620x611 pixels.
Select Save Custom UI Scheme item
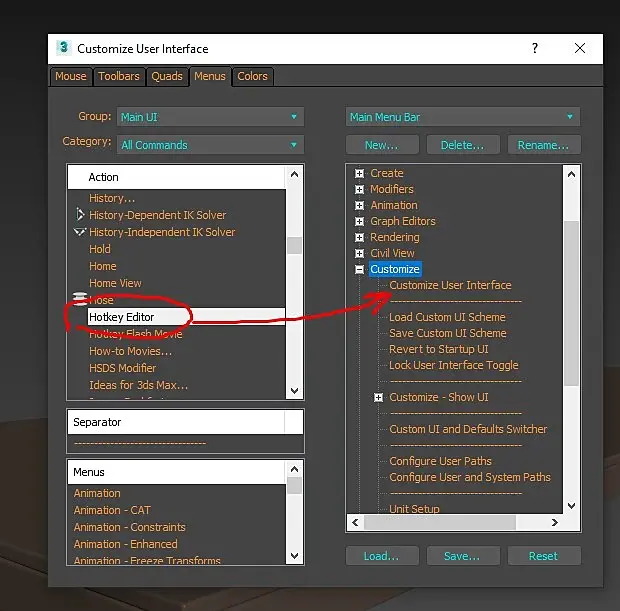tap(448, 333)
